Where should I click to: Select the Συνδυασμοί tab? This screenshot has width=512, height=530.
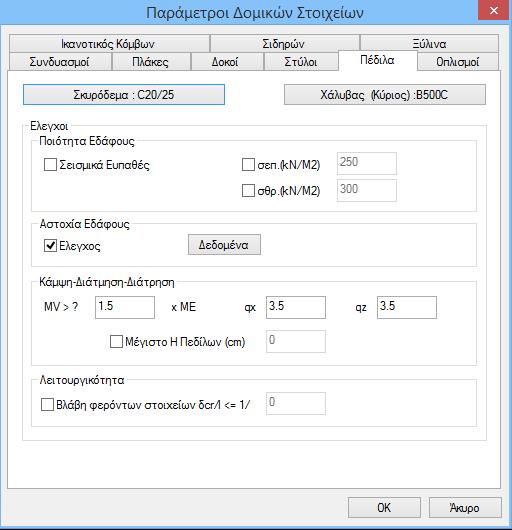pos(60,62)
